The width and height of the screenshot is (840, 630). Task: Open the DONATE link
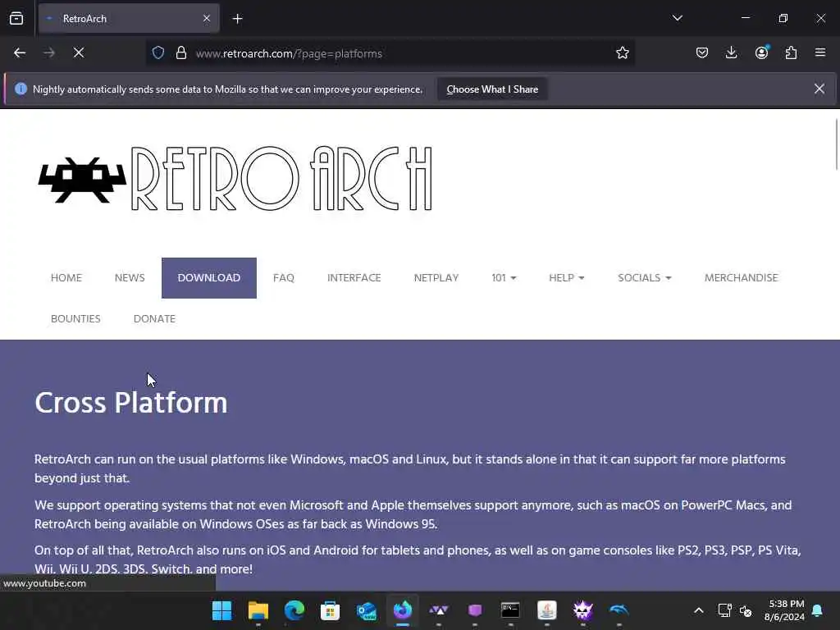click(154, 319)
